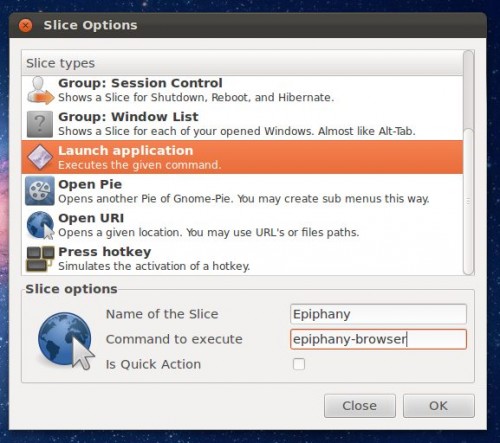Select the Group: Window List entry

click(242, 124)
